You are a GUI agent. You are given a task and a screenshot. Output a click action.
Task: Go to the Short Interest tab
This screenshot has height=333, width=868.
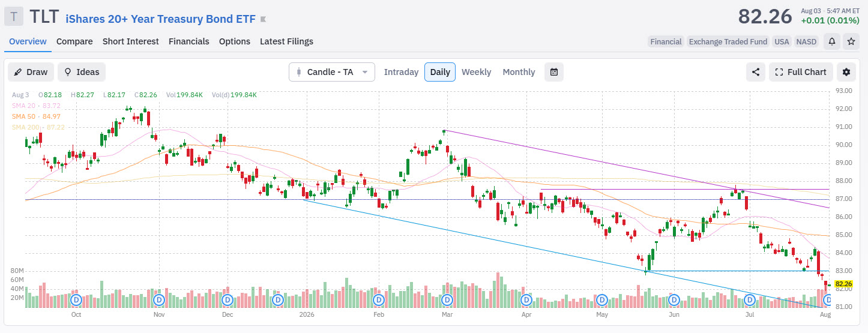(131, 41)
